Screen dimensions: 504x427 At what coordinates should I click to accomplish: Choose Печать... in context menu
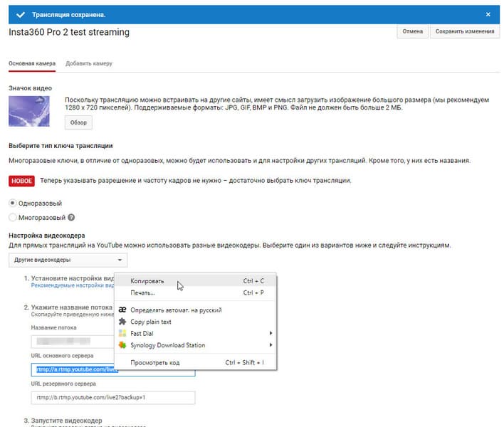(195, 292)
